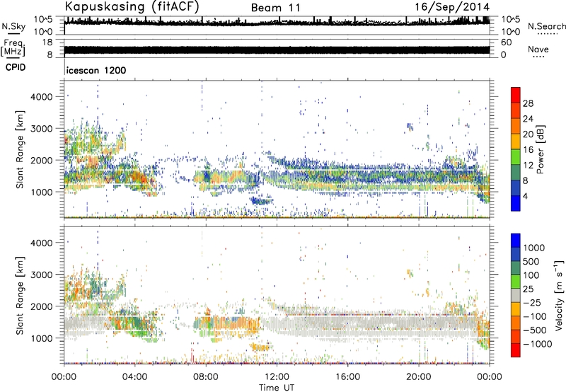The width and height of the screenshot is (566, 392).
Task: Click the '28' Power color bar label
Action: (x=528, y=103)
